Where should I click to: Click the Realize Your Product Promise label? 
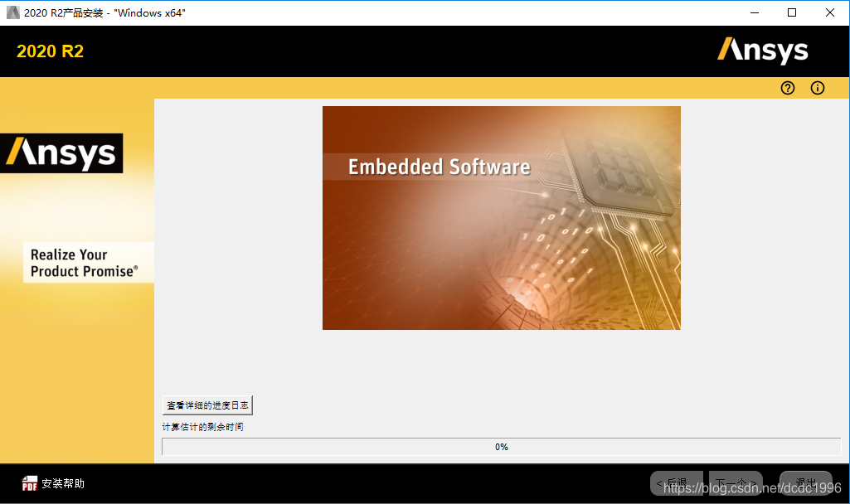point(84,263)
